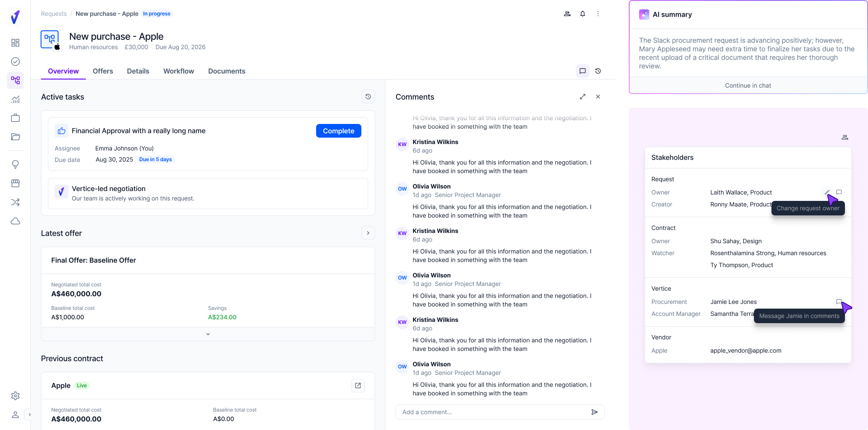Open the analytics chart icon in sidebar
The image size is (868, 430).
[15, 99]
